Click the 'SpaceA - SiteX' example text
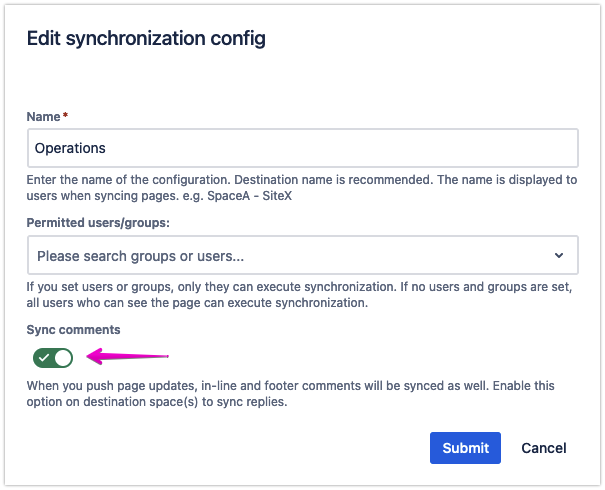This screenshot has height=490, width=605. click(249, 197)
